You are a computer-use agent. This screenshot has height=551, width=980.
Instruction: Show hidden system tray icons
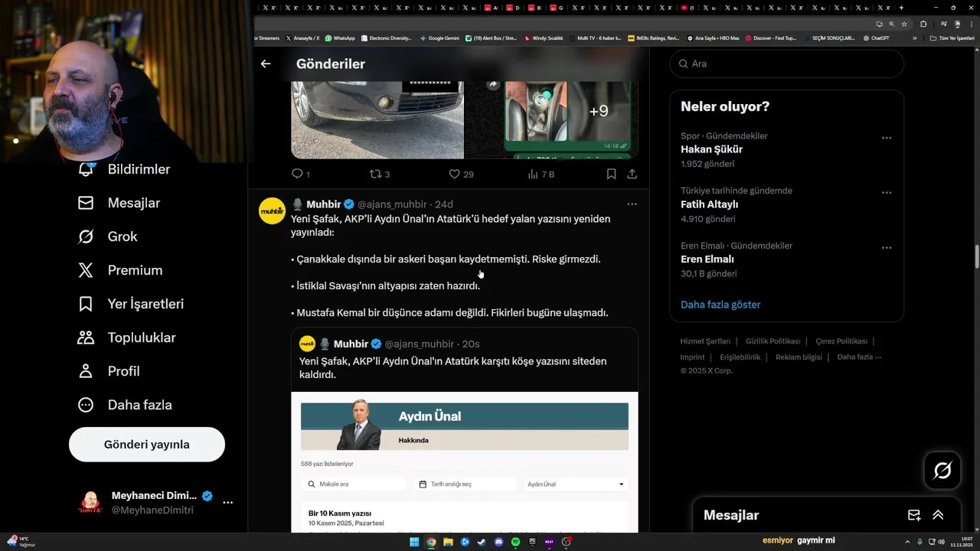[909, 542]
